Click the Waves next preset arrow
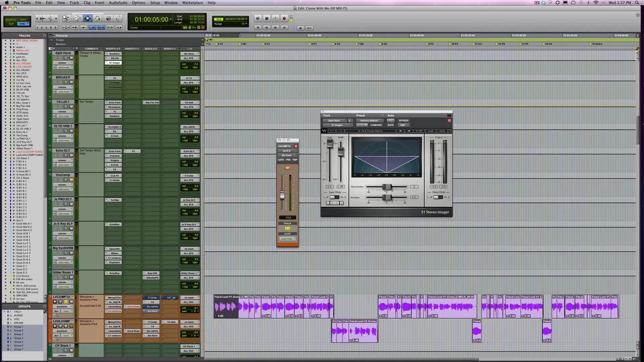This screenshot has height=362, width=644. (409, 131)
